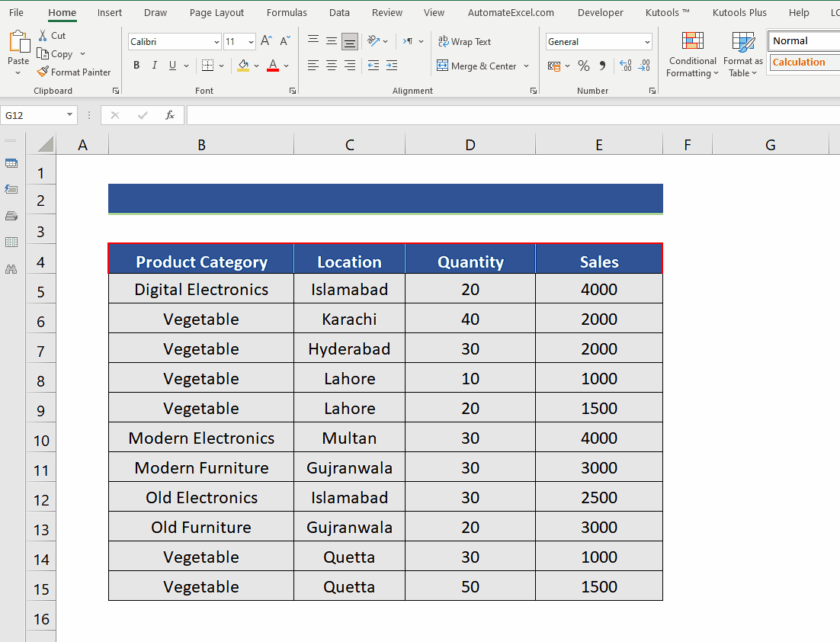Click the Conditional Formatting button
Viewport: 840px width, 642px height.
click(x=692, y=53)
